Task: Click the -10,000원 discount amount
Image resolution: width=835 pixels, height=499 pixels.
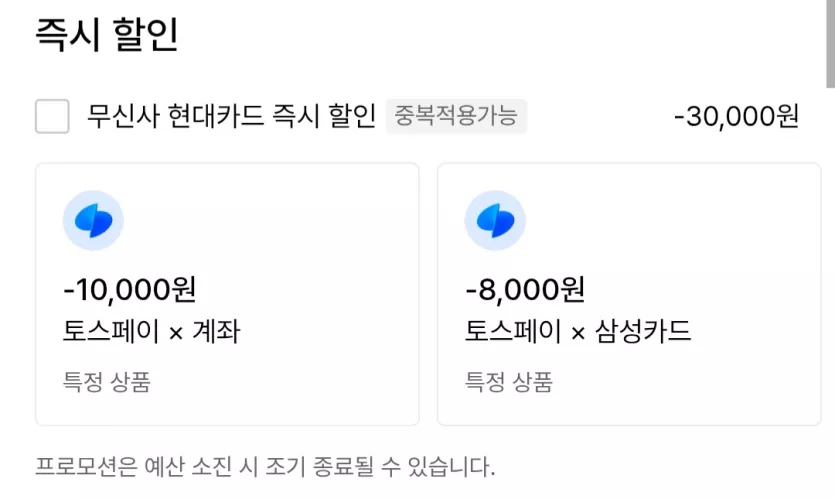Action: 130,290
